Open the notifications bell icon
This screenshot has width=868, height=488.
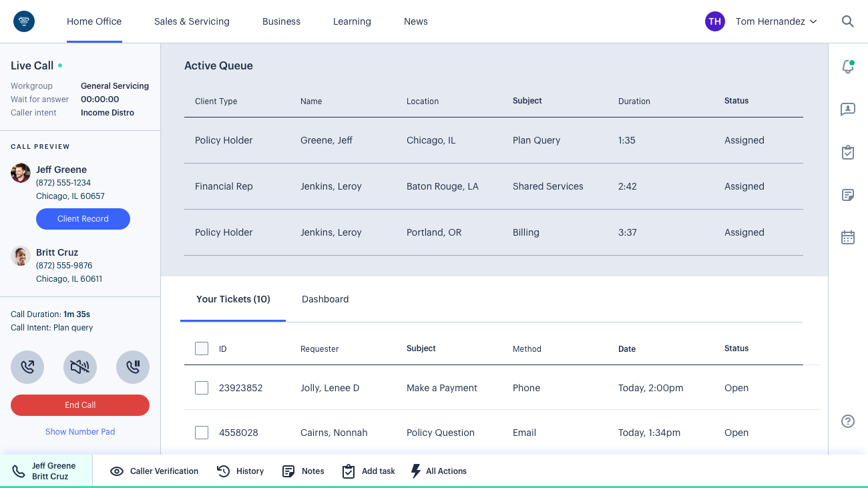[848, 67]
